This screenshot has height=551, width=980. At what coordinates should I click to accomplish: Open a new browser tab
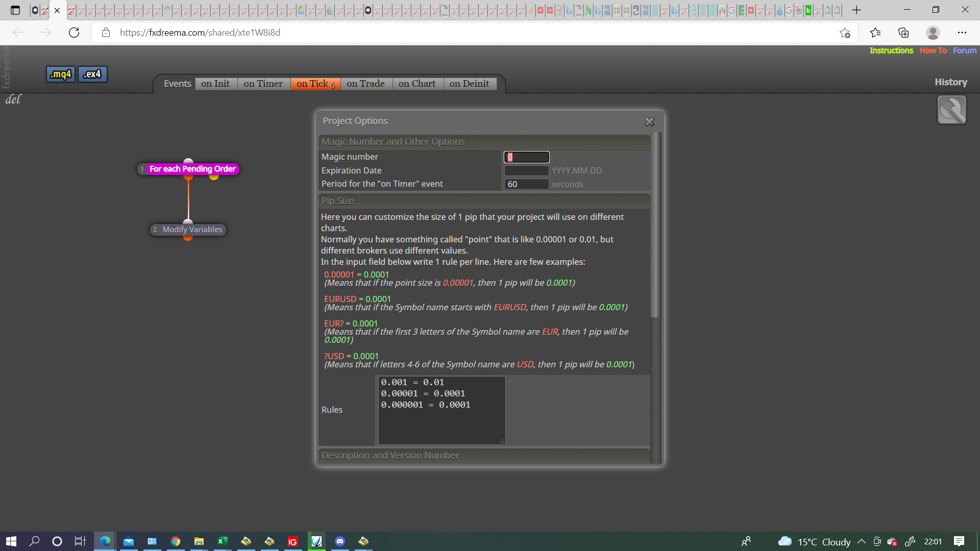coord(856,10)
